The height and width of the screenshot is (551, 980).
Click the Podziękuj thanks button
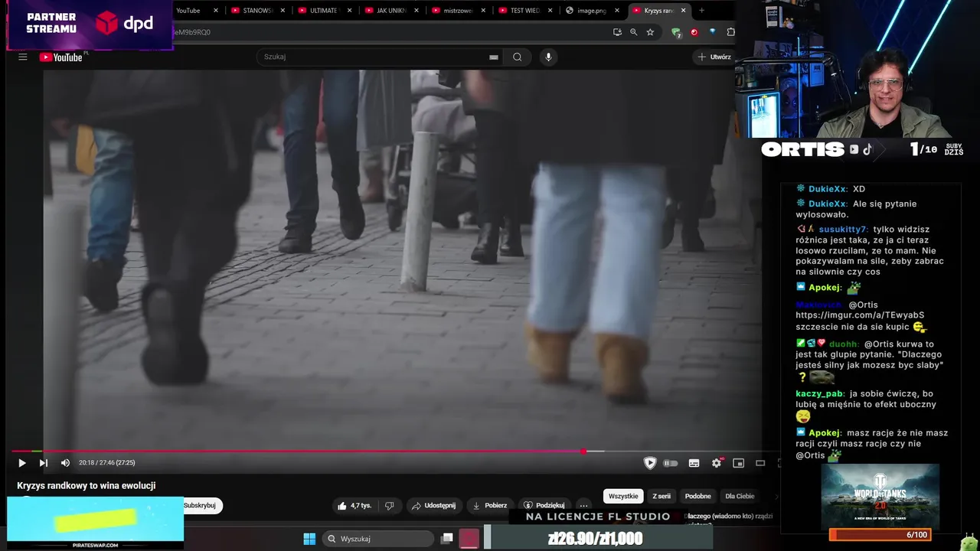[544, 505]
